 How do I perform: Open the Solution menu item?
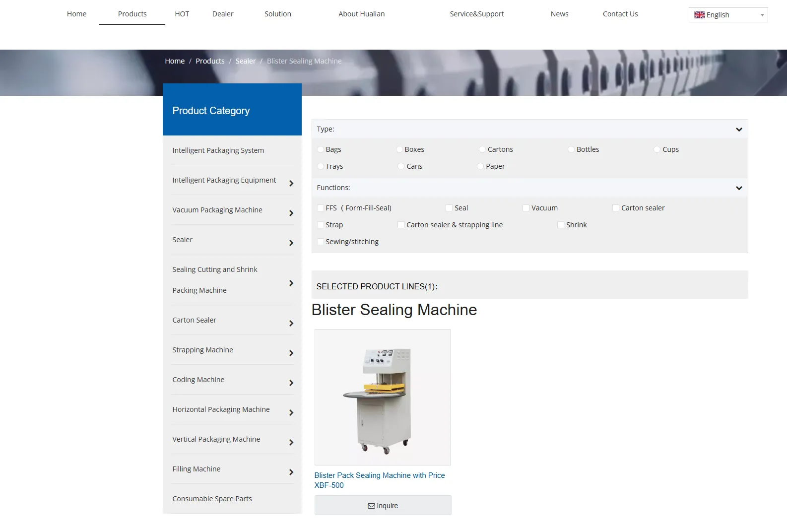point(278,14)
